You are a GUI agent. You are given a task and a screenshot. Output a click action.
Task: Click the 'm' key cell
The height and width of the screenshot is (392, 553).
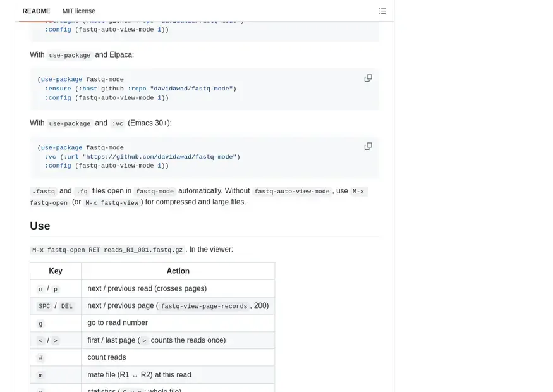click(56, 375)
